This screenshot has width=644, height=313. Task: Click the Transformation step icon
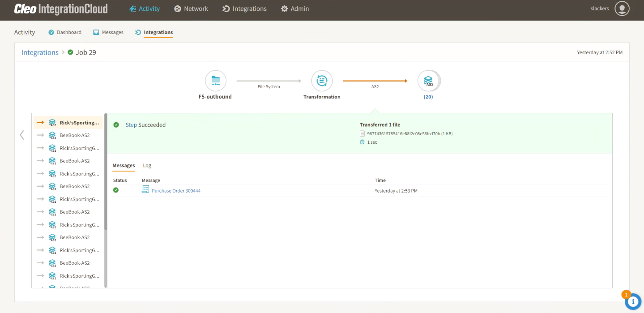pos(322,81)
